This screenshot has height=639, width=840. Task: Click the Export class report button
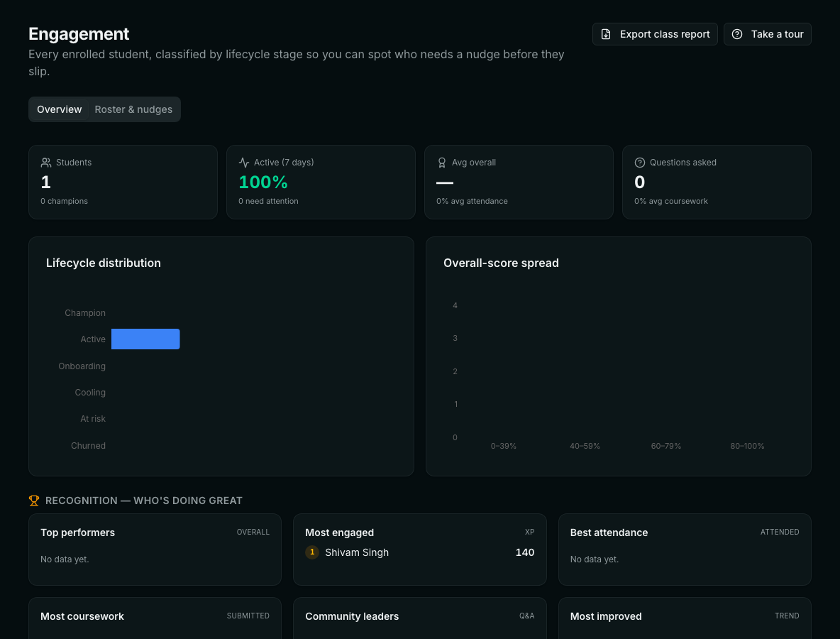click(x=655, y=34)
